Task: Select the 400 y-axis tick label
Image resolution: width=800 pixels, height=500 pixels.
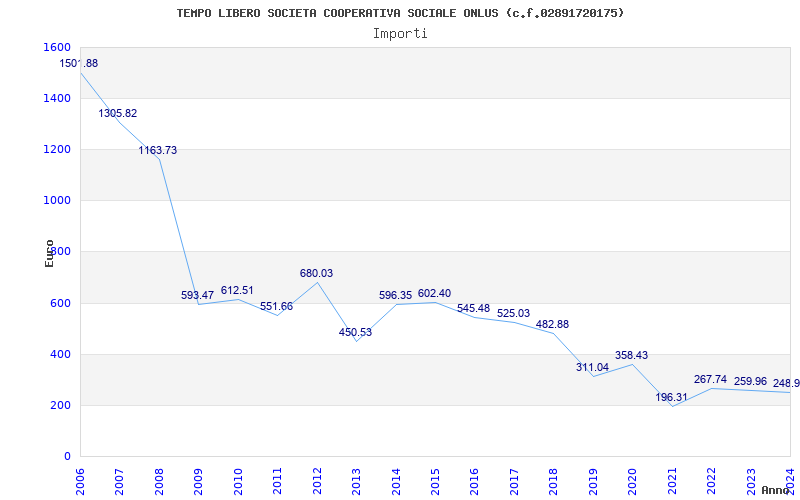Action: 62,355
